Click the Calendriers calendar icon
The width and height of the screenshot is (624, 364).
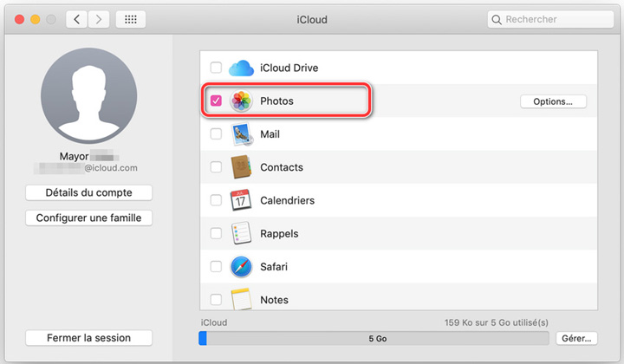[241, 200]
